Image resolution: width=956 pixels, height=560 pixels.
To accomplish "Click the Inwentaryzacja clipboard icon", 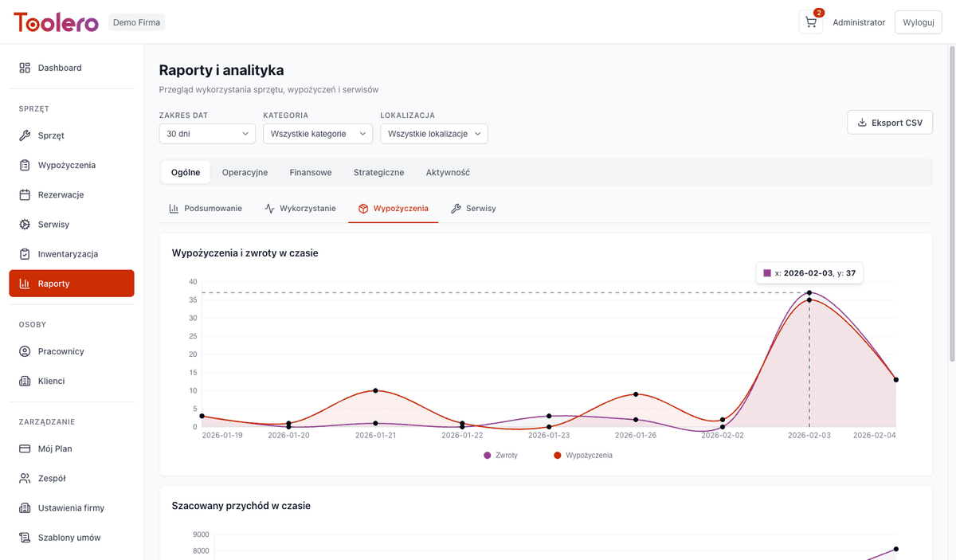I will (25, 254).
